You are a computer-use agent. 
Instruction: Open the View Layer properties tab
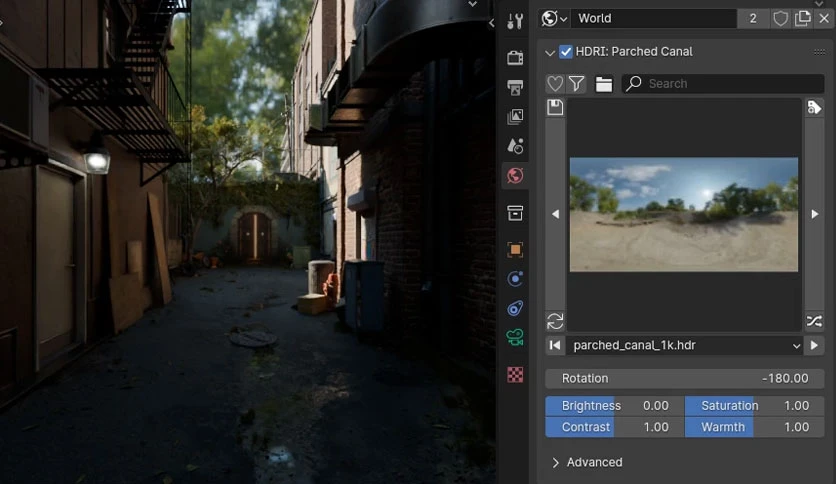(x=515, y=116)
